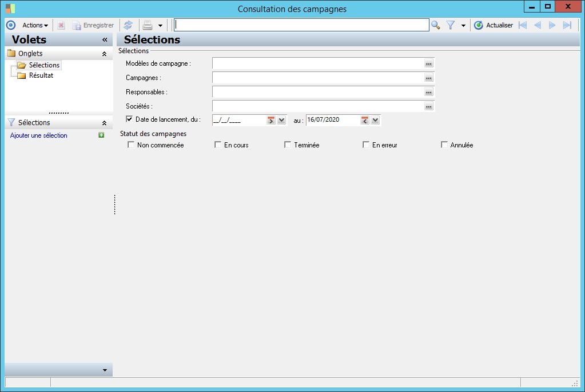This screenshot has height=392, width=585.
Task: Go to last record navigation arrow
Action: [567, 25]
